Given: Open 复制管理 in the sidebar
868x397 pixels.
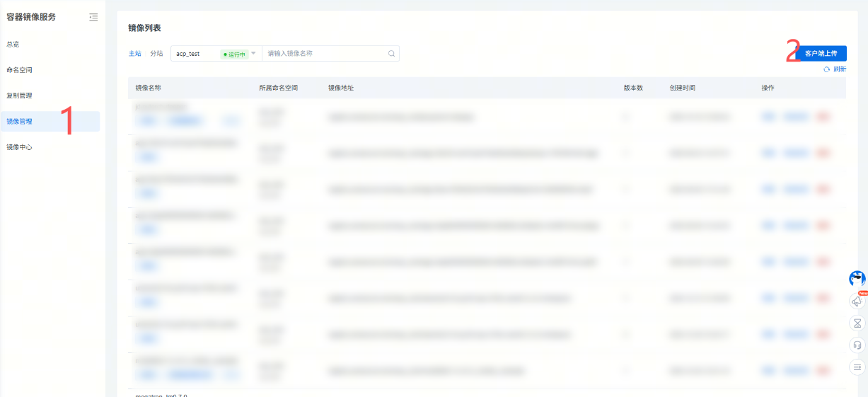Looking at the screenshot, I should (x=20, y=96).
